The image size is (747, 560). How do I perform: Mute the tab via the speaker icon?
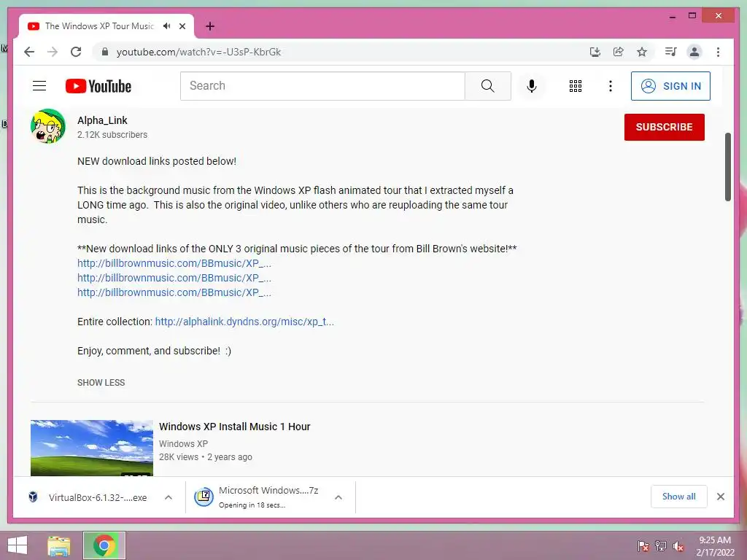[166, 26]
